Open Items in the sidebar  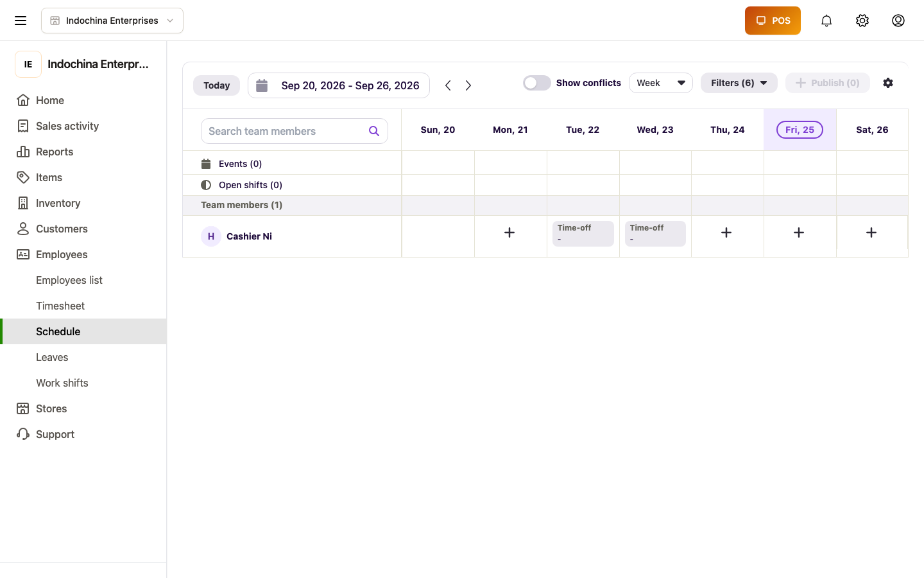(x=83, y=177)
